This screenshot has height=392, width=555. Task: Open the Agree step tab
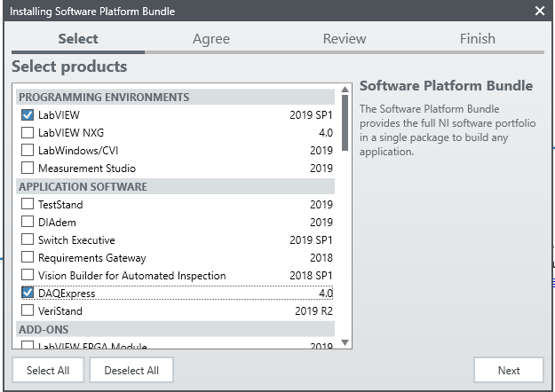pos(211,38)
